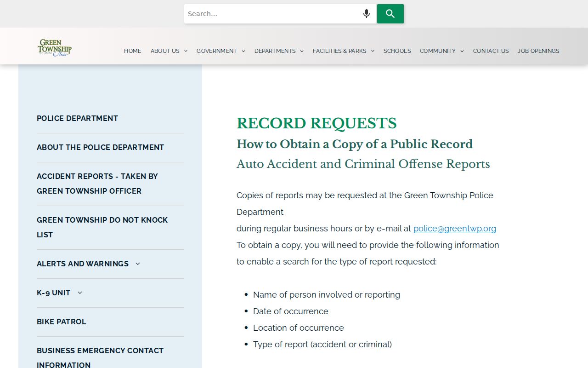
Task: Open the Police Department sidebar link
Action: coord(77,118)
